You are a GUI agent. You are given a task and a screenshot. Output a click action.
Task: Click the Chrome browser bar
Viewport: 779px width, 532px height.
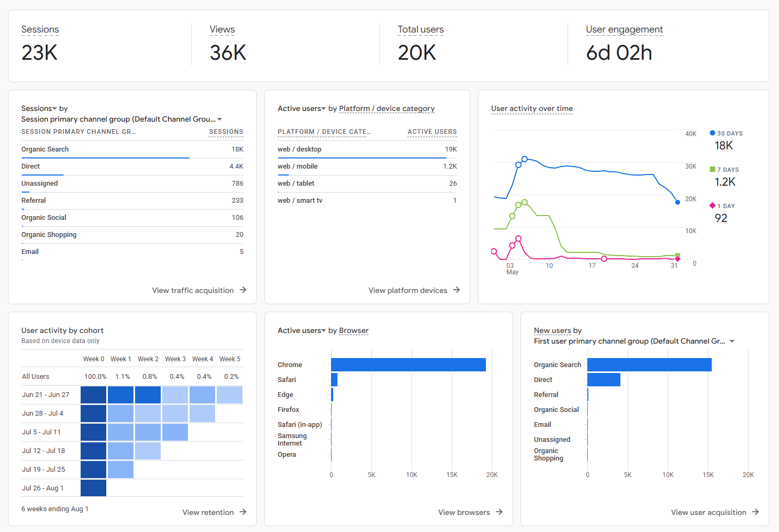tap(408, 364)
